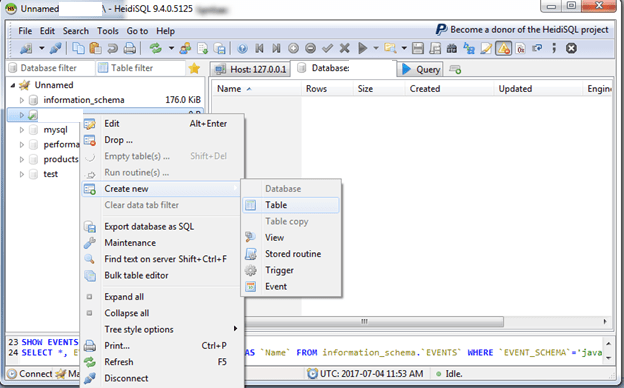This screenshot has height=388, width=624.
Task: Click the green Refresh toolbar icon
Action: [x=156, y=49]
